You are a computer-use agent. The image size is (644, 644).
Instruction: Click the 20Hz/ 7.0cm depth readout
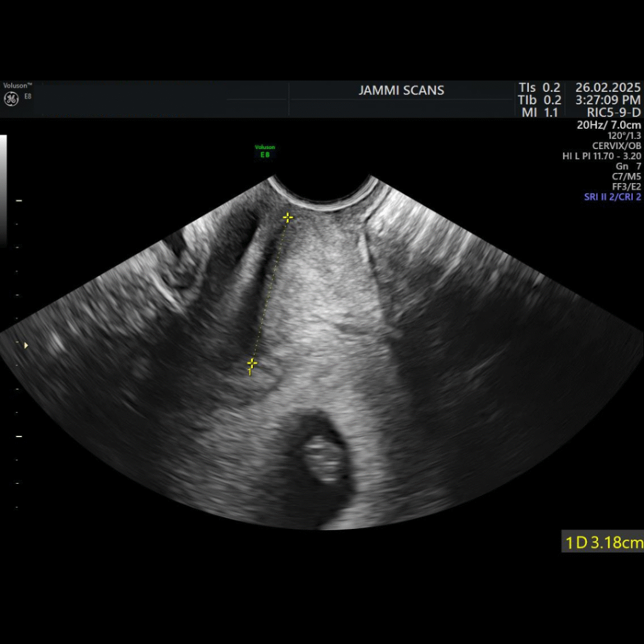point(609,125)
